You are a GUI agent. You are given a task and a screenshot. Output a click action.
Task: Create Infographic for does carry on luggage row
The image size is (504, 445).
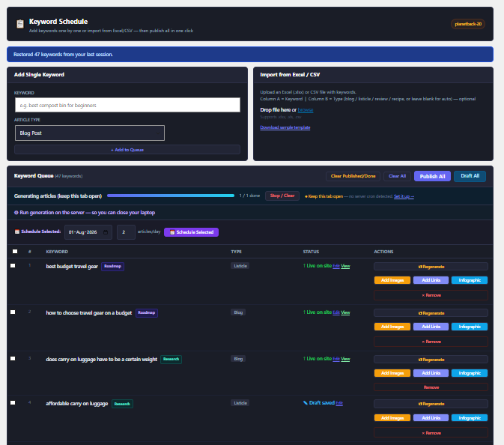[470, 373]
